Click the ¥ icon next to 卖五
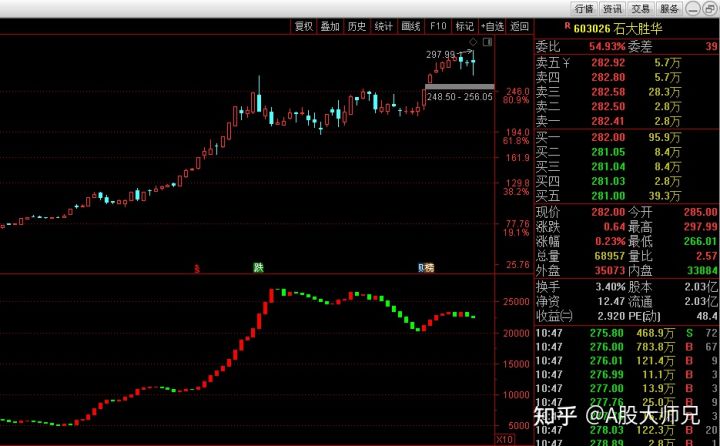This screenshot has height=446, width=720. (566, 62)
